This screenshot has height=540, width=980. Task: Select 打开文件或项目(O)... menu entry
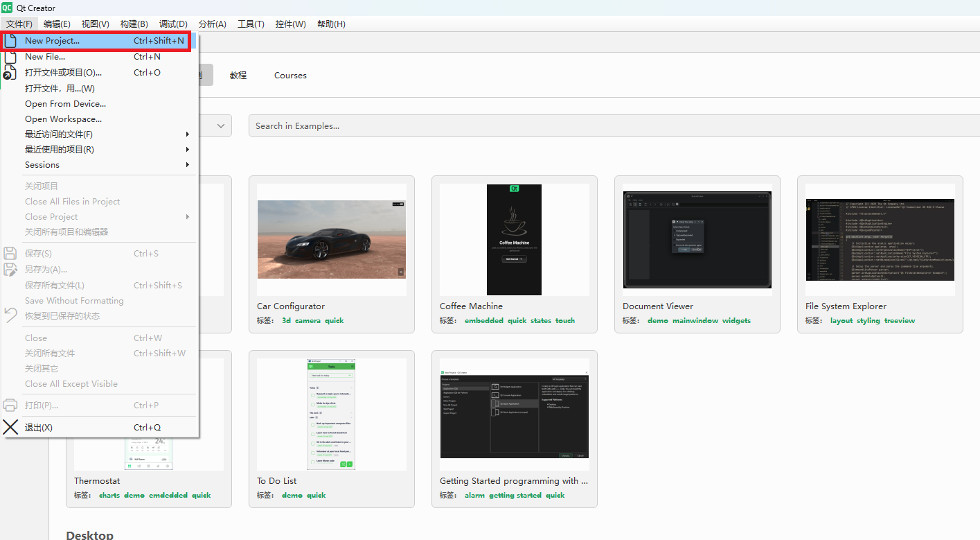[x=100, y=72]
